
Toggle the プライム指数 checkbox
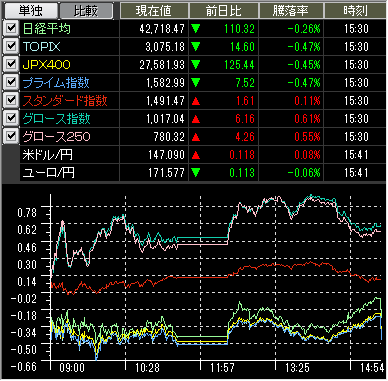tap(11, 82)
